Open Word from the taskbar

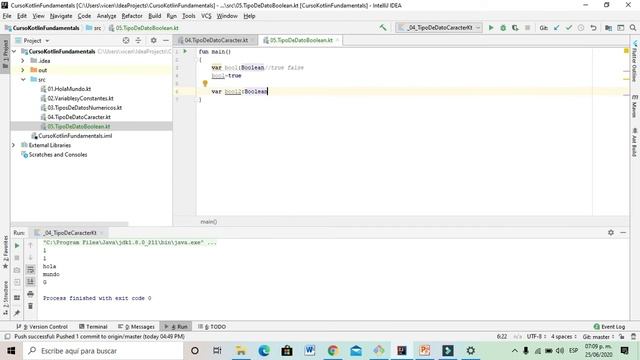click(310, 351)
